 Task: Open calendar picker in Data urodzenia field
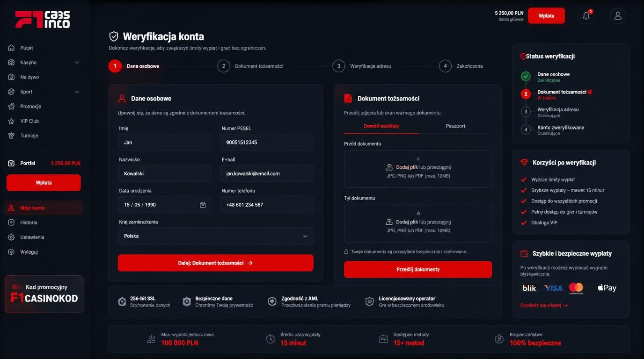pyautogui.click(x=203, y=205)
